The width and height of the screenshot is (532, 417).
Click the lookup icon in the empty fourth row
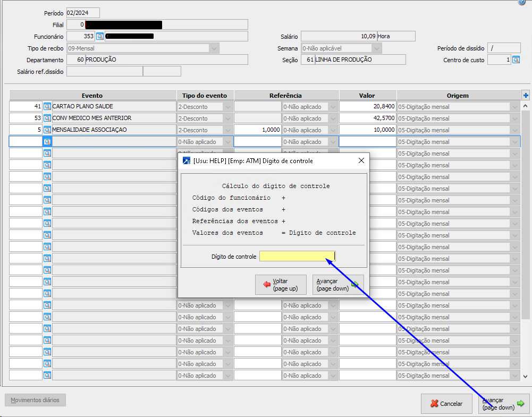click(x=47, y=142)
